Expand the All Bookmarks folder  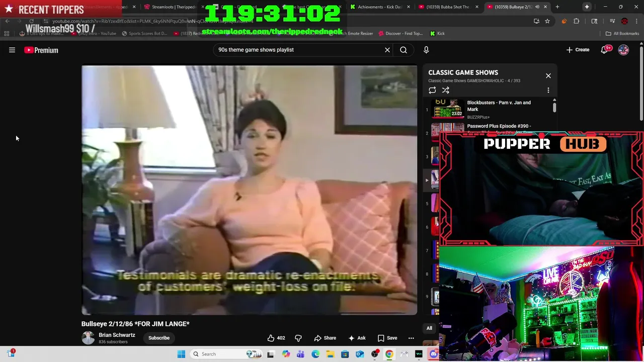(x=622, y=33)
